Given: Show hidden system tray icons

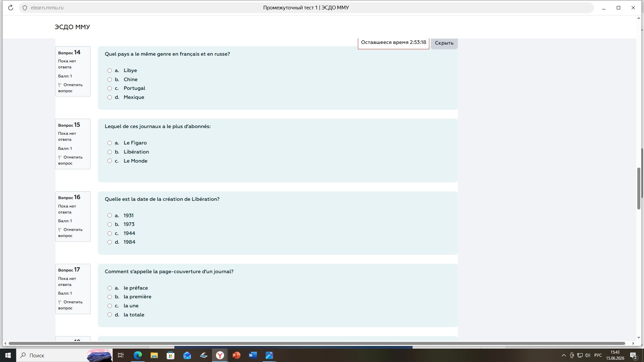Looking at the screenshot, I should coord(563,355).
